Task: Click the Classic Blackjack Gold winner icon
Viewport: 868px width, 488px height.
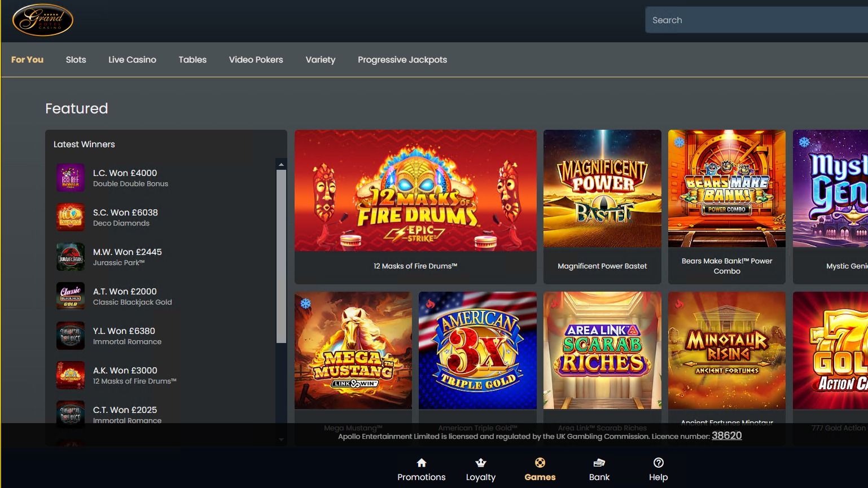Action: 71,296
